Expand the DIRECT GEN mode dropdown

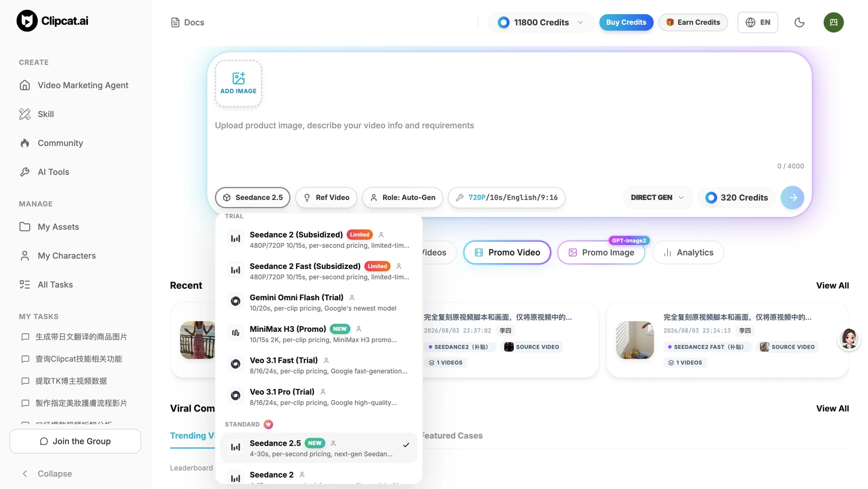658,197
